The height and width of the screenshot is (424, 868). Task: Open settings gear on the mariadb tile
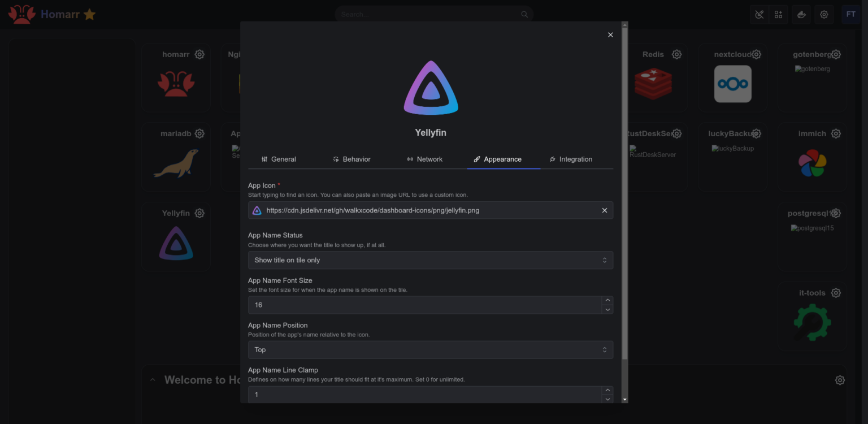click(x=199, y=133)
